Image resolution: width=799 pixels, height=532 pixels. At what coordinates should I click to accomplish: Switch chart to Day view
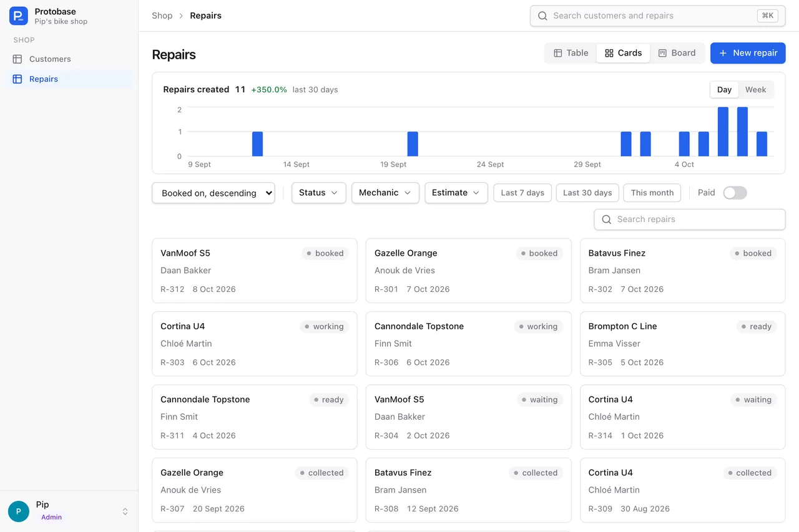click(x=724, y=90)
